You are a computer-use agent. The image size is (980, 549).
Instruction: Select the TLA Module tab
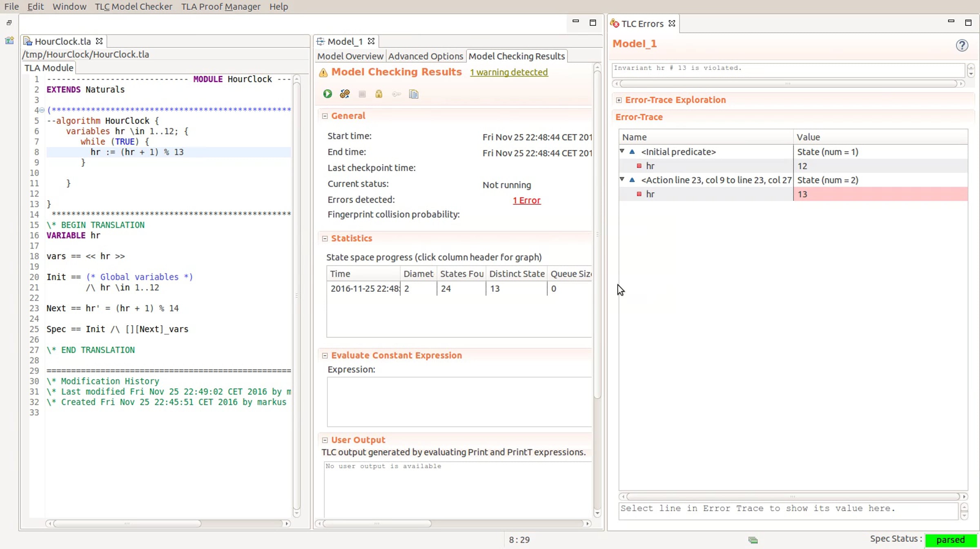[x=49, y=68]
